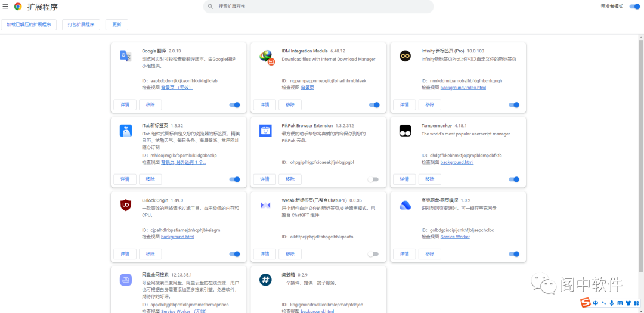
Task: Click the Google 翻译 extension icon
Action: tap(125, 56)
